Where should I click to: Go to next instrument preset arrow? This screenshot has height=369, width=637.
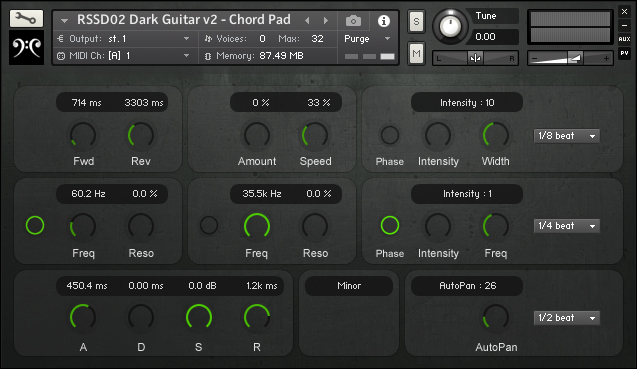point(326,20)
